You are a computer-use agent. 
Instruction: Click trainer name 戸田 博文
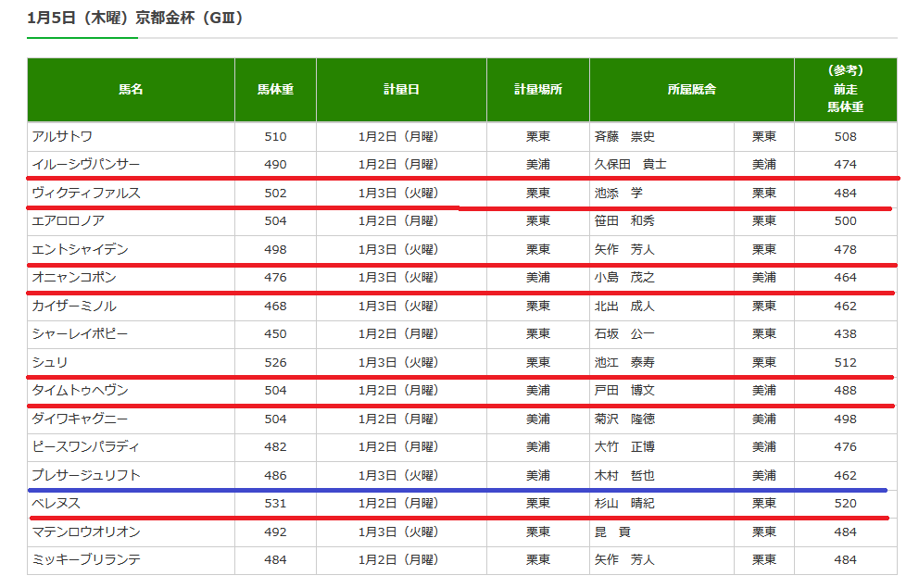click(624, 390)
